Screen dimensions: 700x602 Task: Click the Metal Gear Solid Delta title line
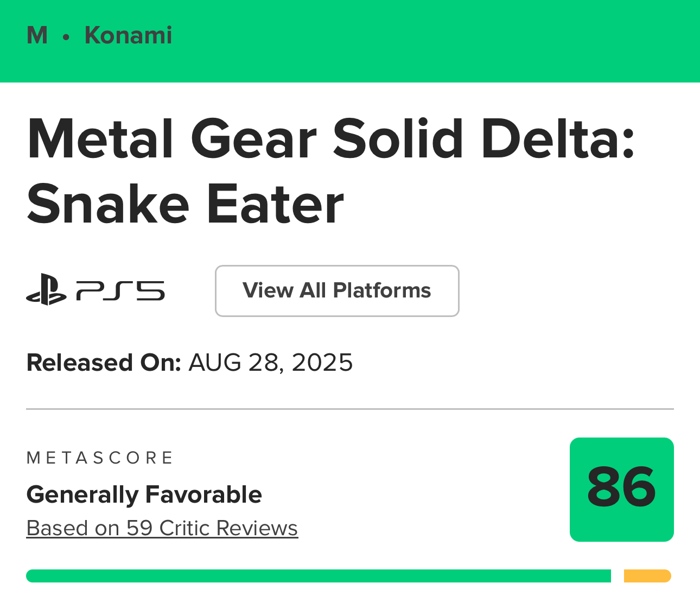click(330, 139)
